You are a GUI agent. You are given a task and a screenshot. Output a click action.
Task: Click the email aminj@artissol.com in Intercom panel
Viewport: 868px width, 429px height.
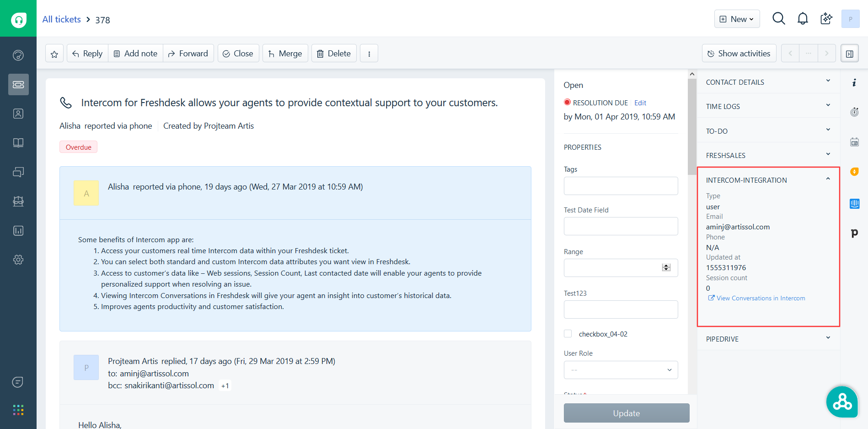(x=738, y=227)
